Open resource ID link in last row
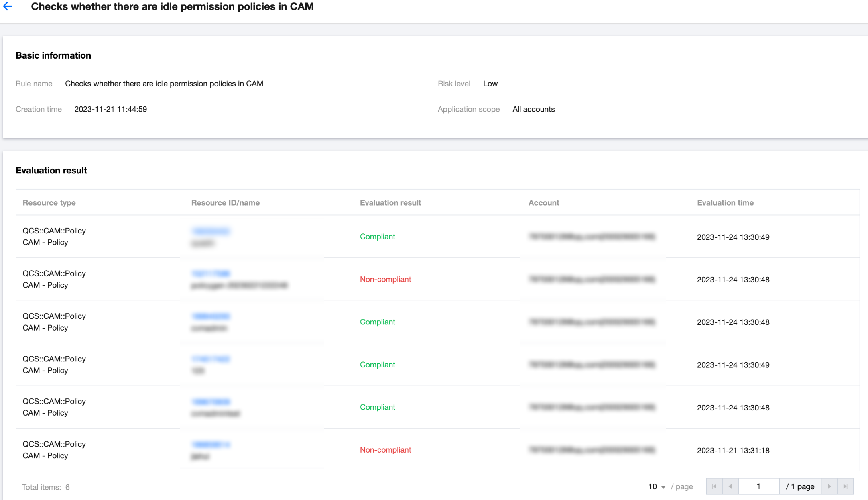Screen dimensions: 868x500 point(211,444)
